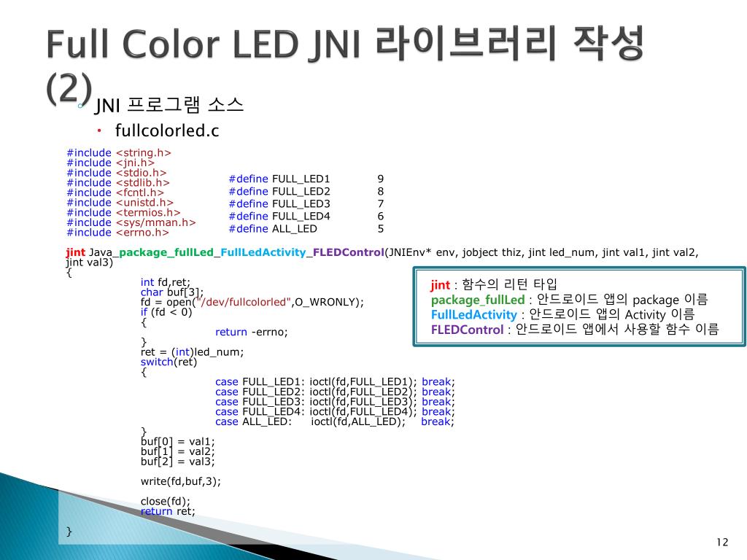Click the line 'buf[2] = val3;'
This screenshot has height=560, width=747.
[x=178, y=462]
